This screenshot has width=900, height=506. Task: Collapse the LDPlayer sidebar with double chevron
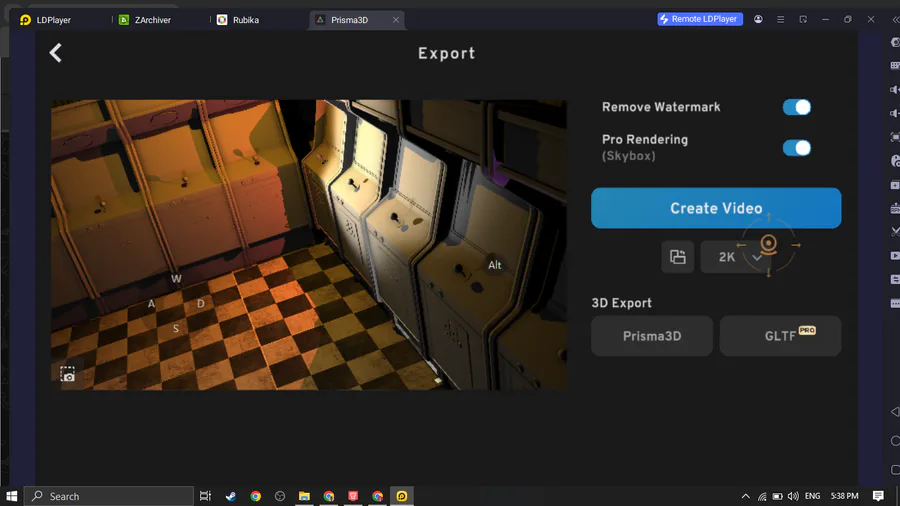(895, 20)
